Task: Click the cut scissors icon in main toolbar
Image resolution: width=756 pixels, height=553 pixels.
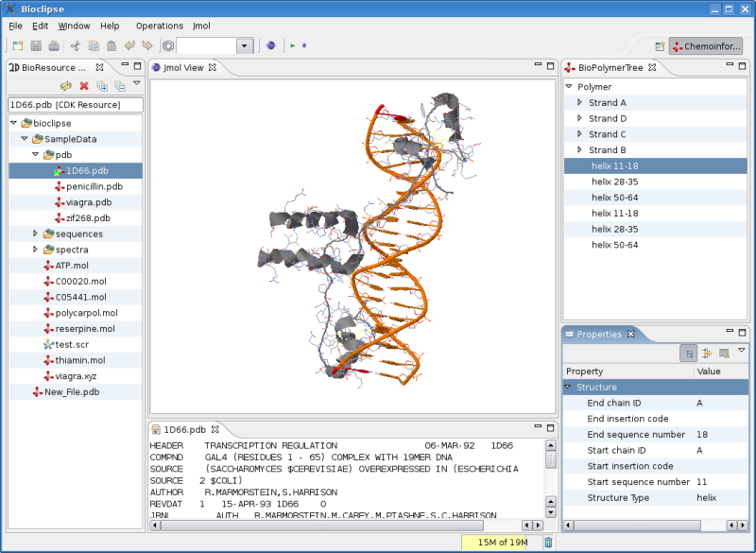Action: (x=76, y=45)
